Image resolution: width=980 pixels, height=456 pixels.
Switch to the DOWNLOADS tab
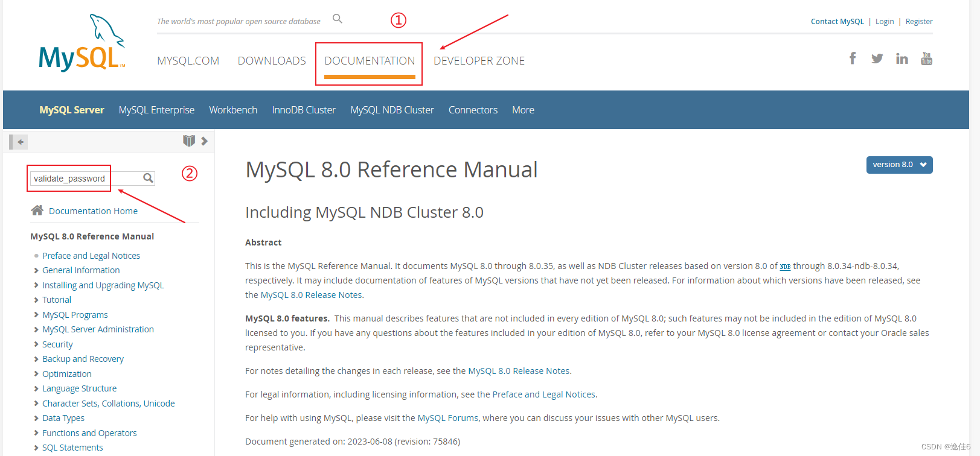pos(272,61)
